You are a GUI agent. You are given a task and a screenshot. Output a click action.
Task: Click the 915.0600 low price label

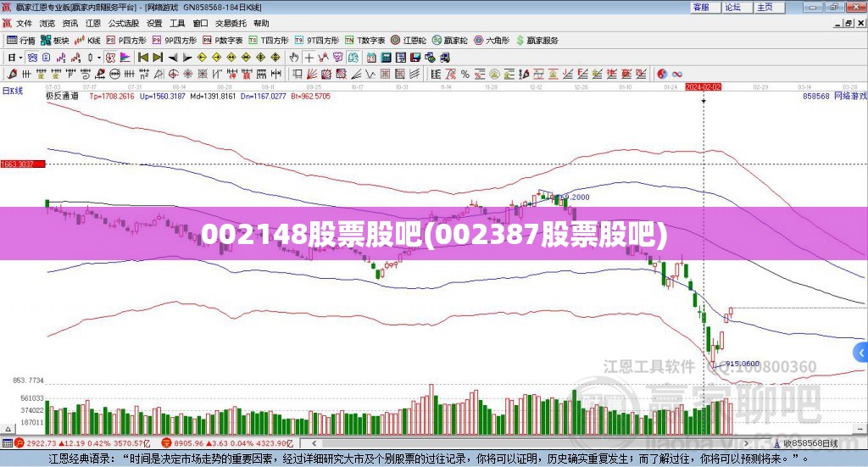coord(743,364)
